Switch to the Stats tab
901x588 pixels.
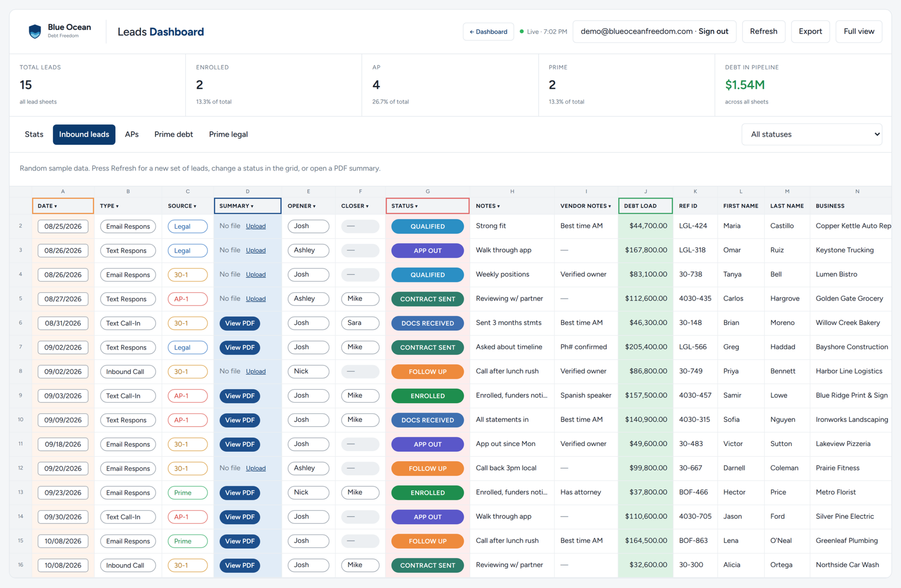pos(34,135)
